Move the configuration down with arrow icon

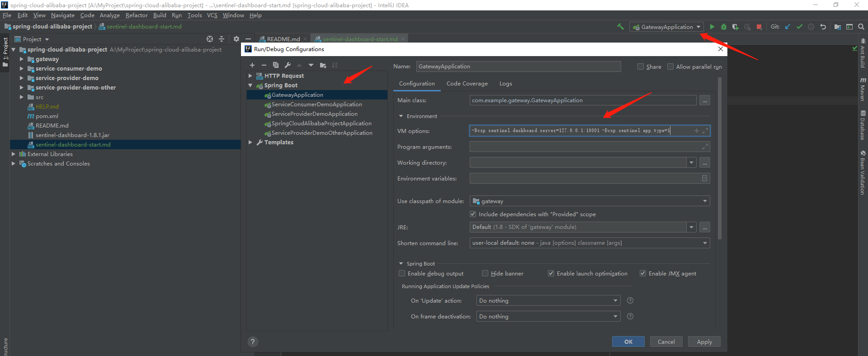(x=311, y=65)
